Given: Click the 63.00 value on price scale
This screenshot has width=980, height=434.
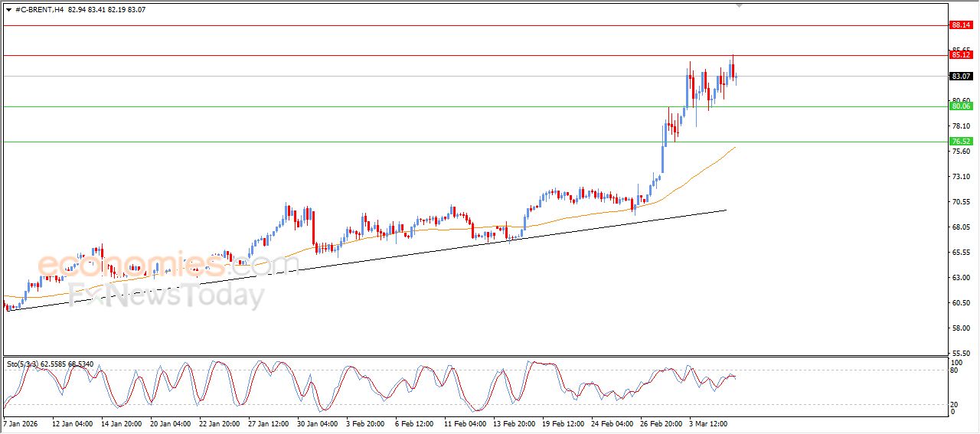Looking at the screenshot, I should pyautogui.click(x=961, y=278).
